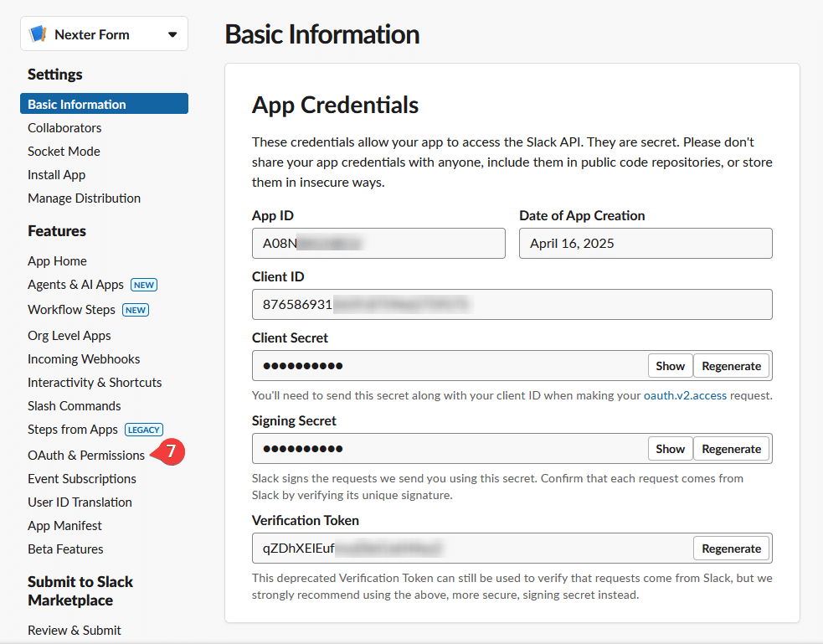The width and height of the screenshot is (823, 644).
Task: Reveal the Signing Secret
Action: point(670,448)
